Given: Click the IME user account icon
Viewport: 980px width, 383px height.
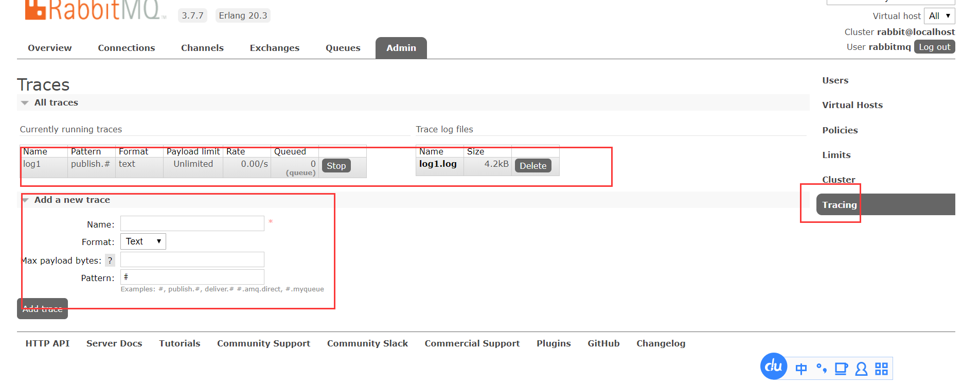Looking at the screenshot, I should (x=861, y=369).
